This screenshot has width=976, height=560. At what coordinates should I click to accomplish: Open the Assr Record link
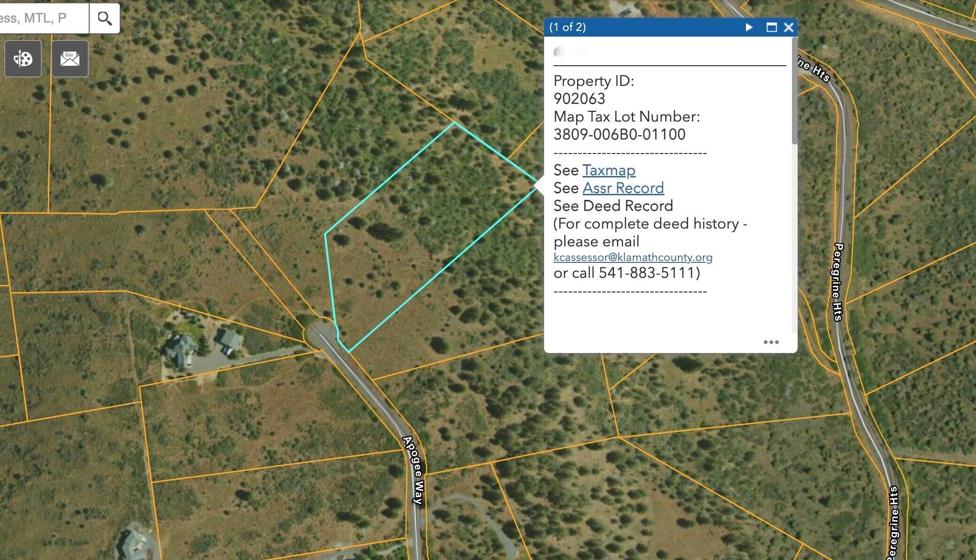pyautogui.click(x=622, y=188)
